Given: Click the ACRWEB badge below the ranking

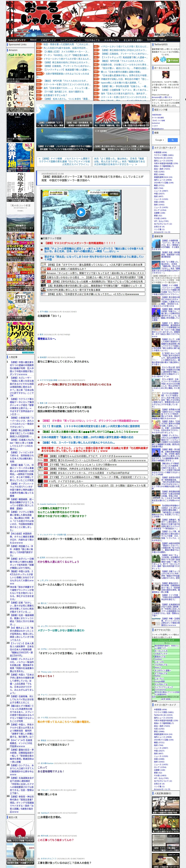Looking at the screenshot, I should click(154, 701).
